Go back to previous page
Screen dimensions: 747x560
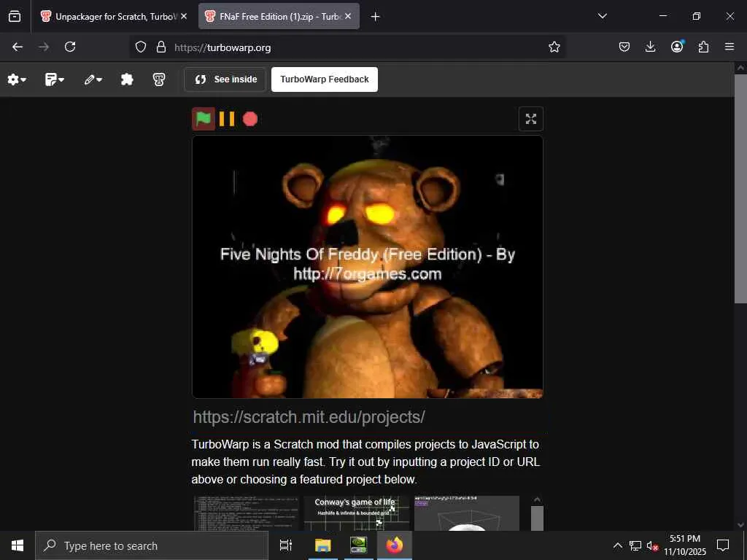click(x=18, y=47)
